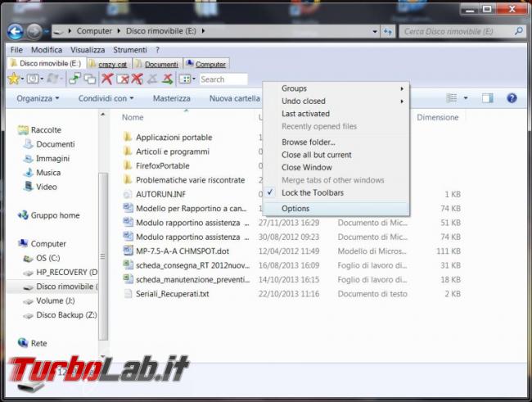Click the scheda_consegna_RT spreadsheet file icon
Viewport: 532px width, 402px height.
click(128, 265)
